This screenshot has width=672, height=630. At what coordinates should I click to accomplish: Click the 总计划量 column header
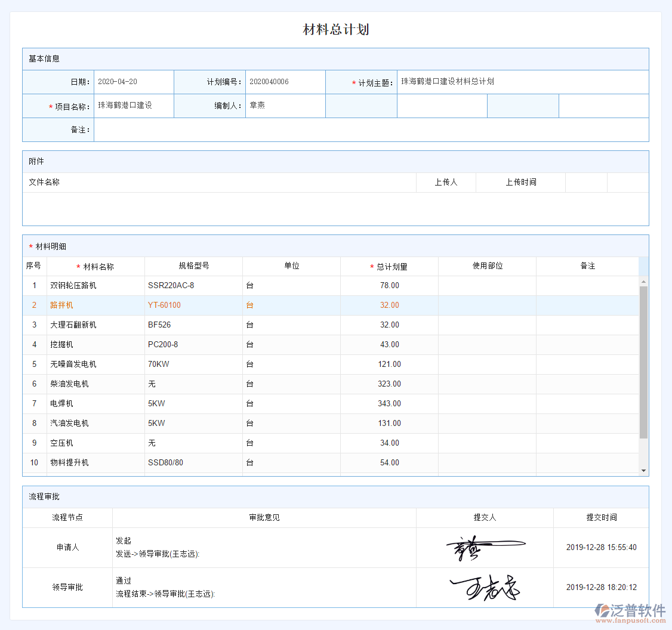tap(389, 267)
